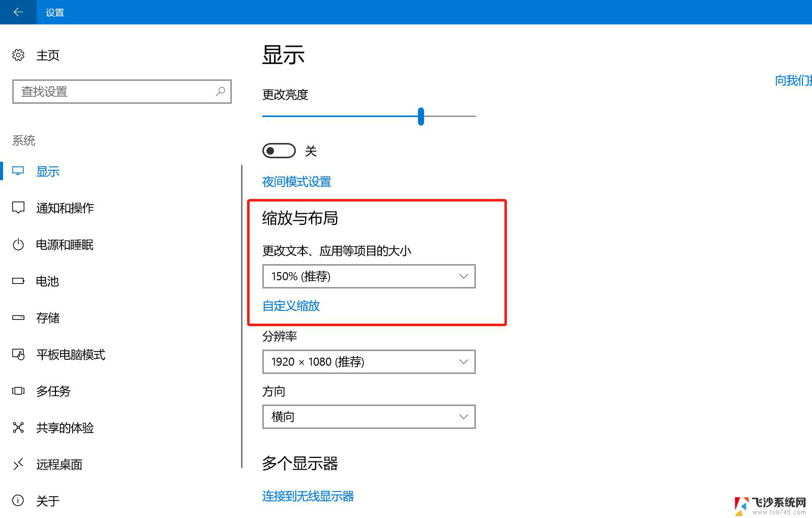Click the 方向 label
812x518 pixels.
tap(274, 391)
